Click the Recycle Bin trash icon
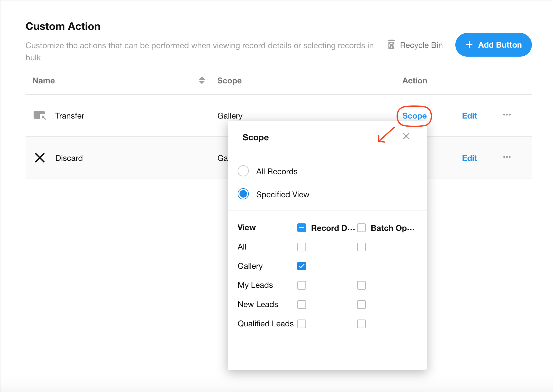 pyautogui.click(x=391, y=45)
